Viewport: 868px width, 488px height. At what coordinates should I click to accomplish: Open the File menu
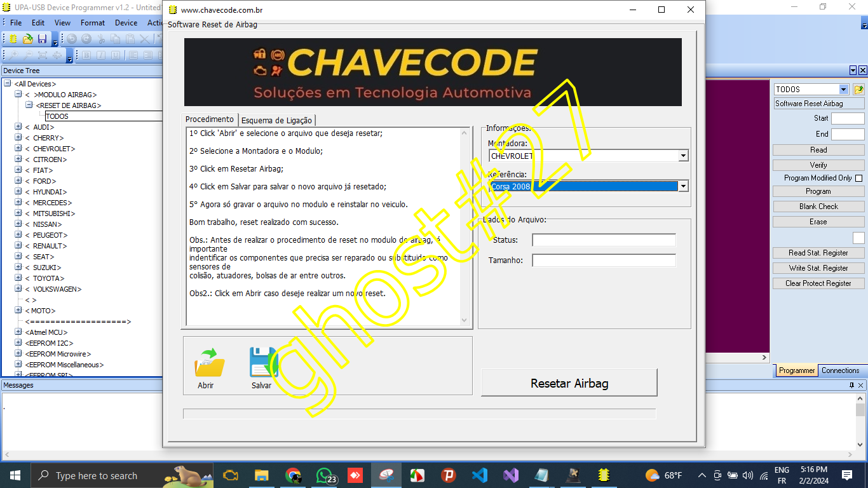click(16, 23)
